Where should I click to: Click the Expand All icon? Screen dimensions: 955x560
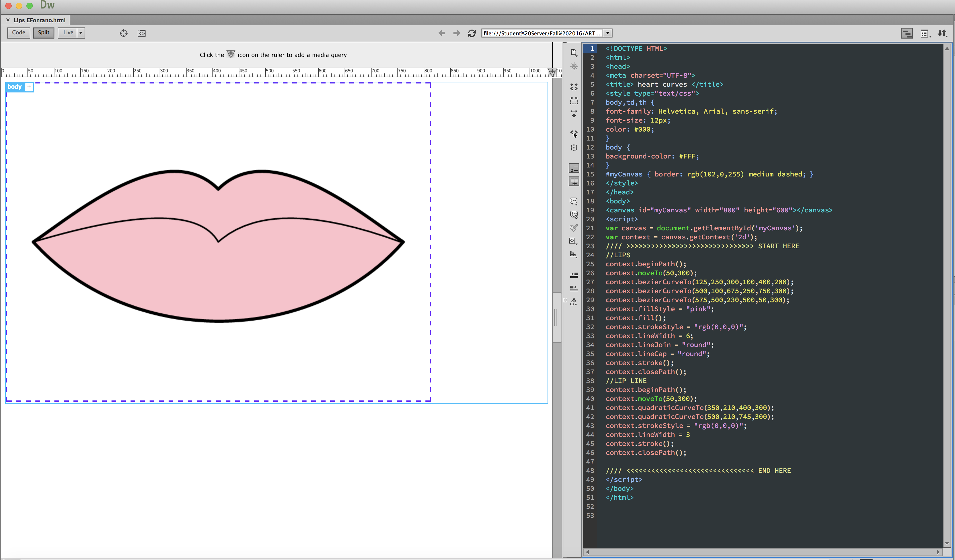click(574, 114)
